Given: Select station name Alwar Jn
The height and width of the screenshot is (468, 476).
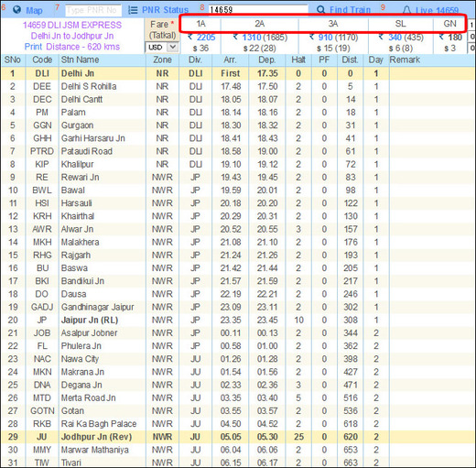Looking at the screenshot, I should tap(77, 229).
